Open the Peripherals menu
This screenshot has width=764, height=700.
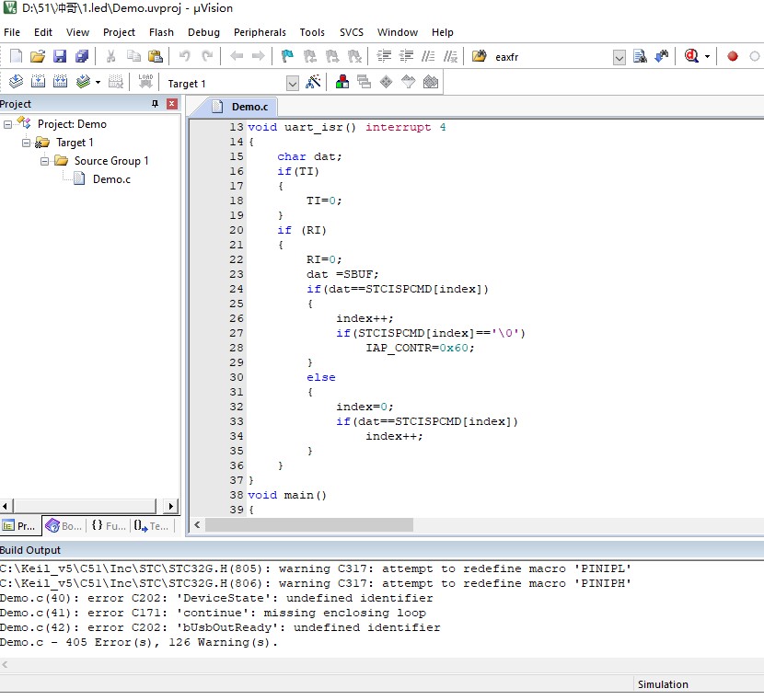260,32
